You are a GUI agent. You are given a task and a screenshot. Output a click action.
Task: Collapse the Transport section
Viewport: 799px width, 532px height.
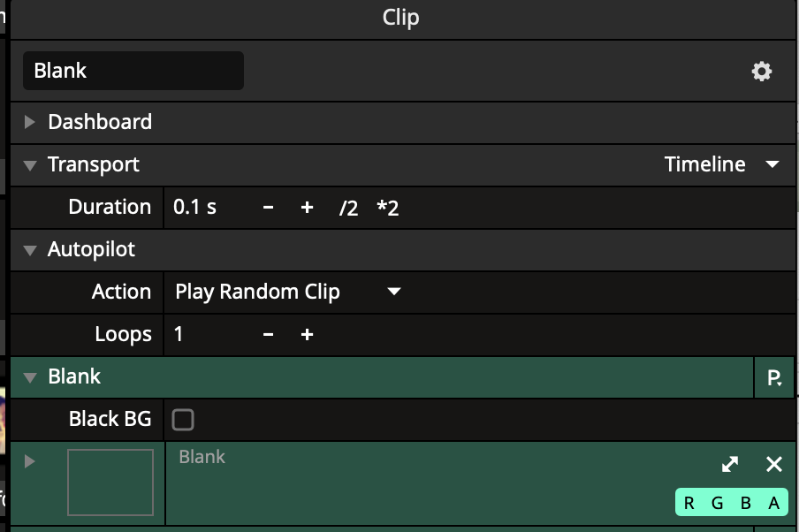[30, 165]
